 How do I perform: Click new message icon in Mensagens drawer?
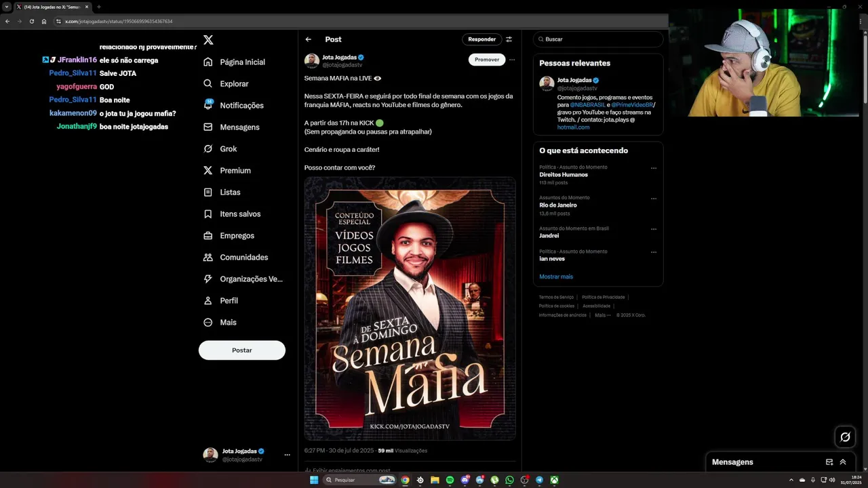(x=829, y=462)
